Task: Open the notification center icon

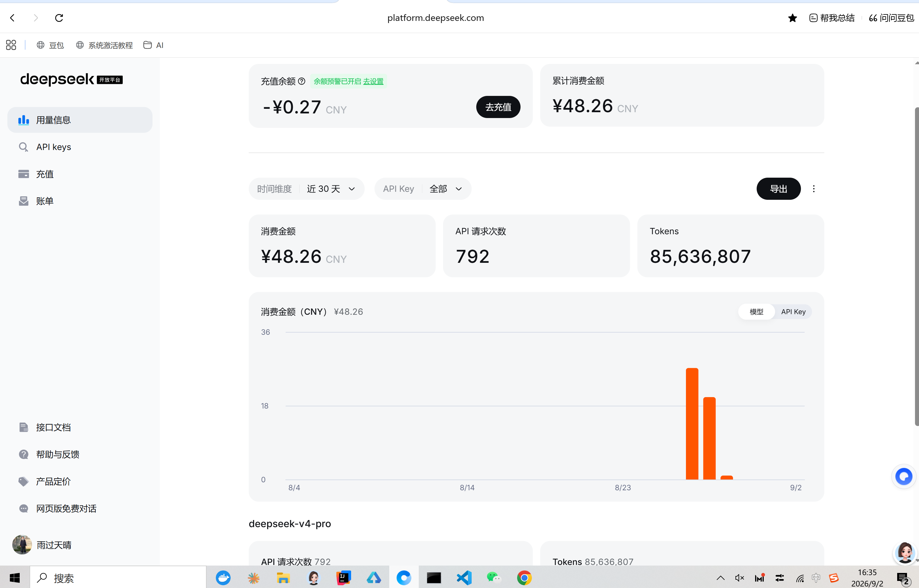Action: 904,579
